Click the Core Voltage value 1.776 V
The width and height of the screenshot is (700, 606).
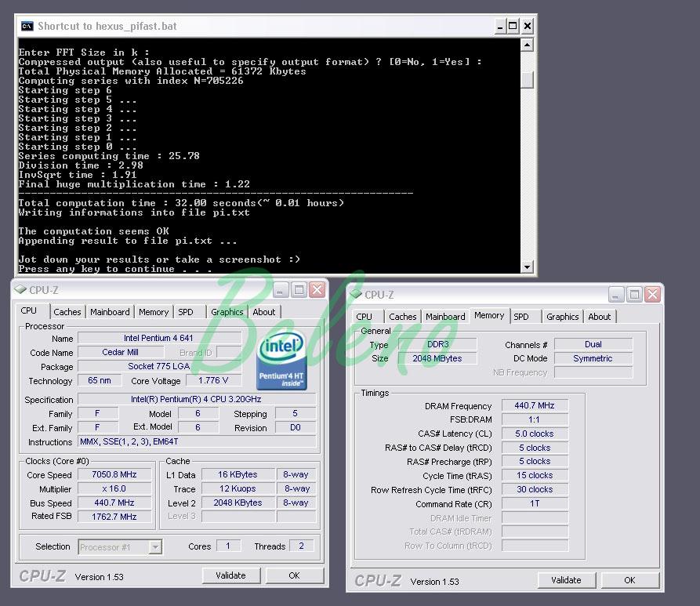pos(213,380)
